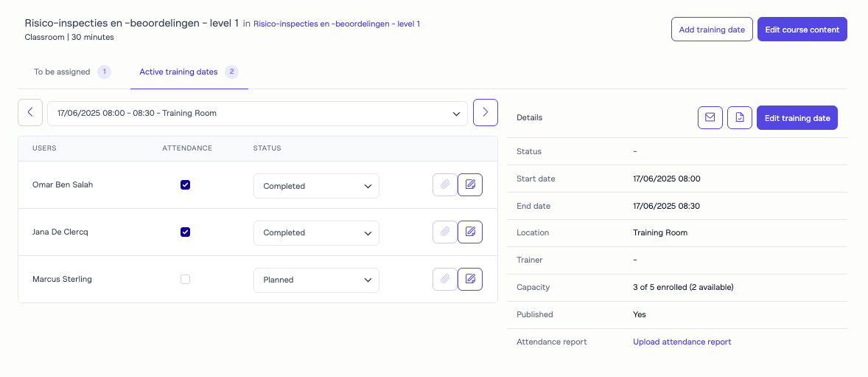Open edit note icon for Marcus Sterling
Screen dimensions: 868x377
point(470,280)
